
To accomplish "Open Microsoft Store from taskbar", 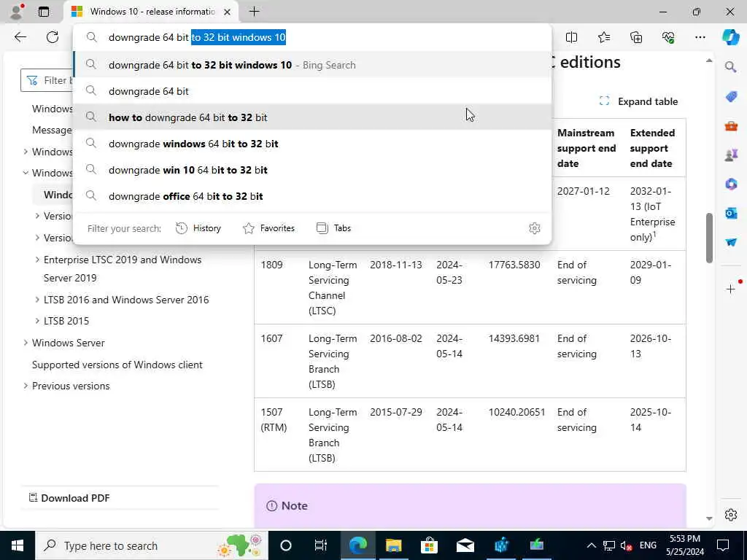I will [x=429, y=545].
